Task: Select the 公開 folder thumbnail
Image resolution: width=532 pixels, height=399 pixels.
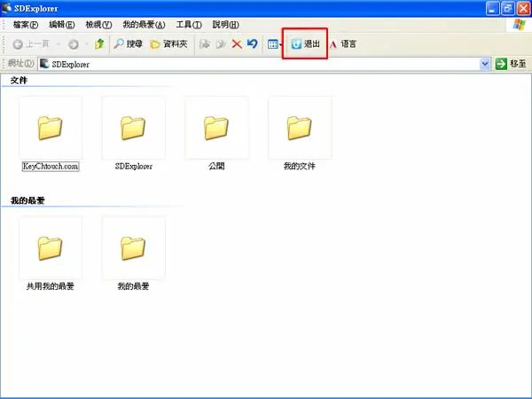Action: (217, 128)
